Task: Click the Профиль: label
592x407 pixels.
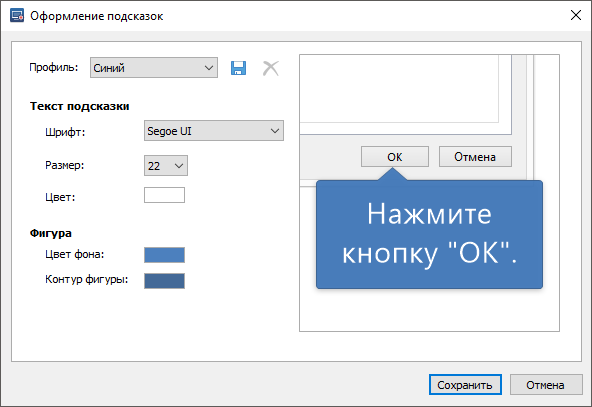Action: tap(54, 67)
